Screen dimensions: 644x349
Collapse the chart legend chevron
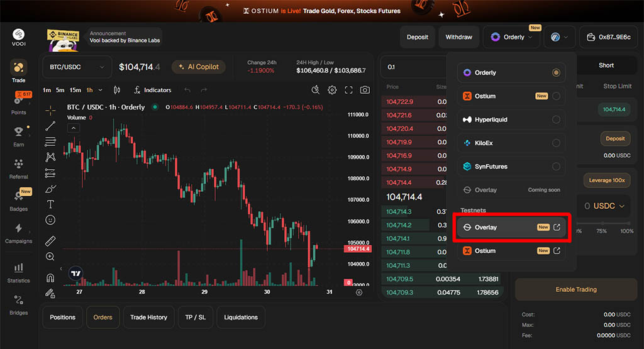tap(73, 128)
